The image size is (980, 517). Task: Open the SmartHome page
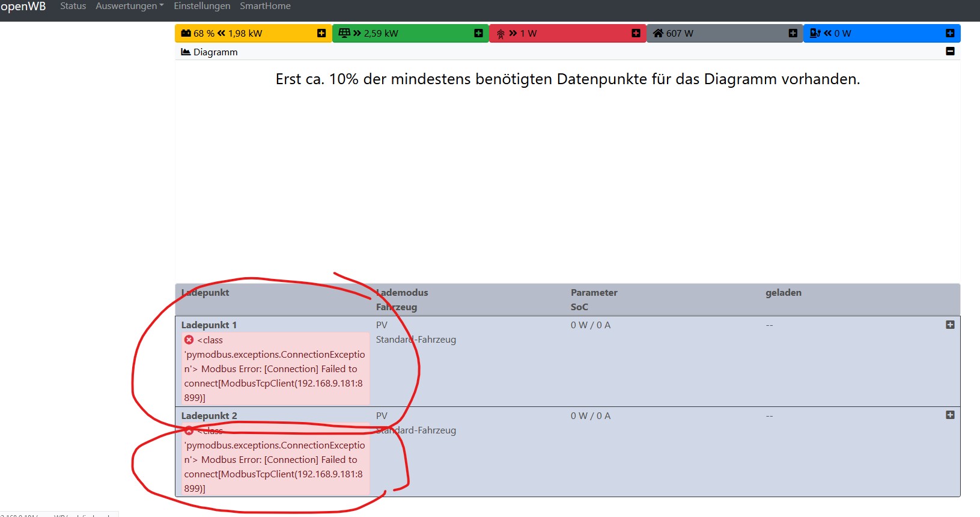pos(265,6)
